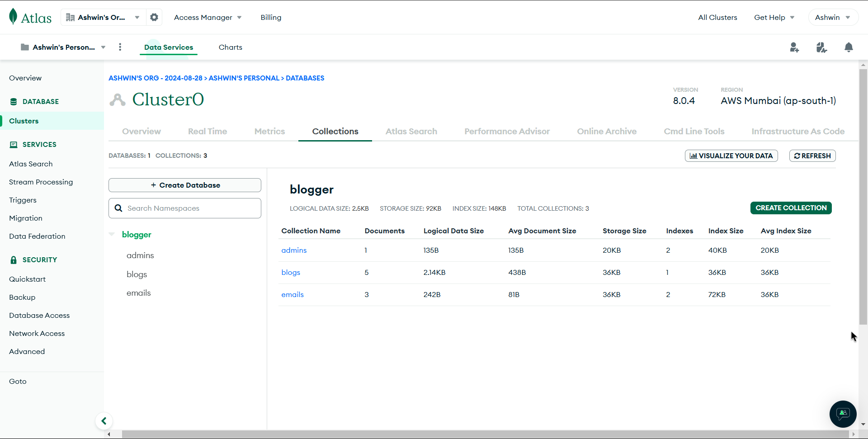Click the horizontal scrollbar at bottom
The image size is (868, 439).
click(x=486, y=434)
